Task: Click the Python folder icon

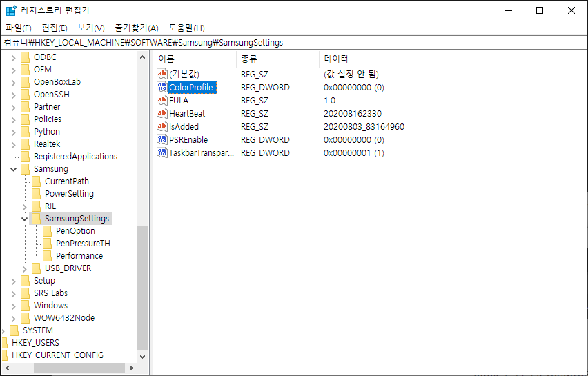Action: [x=25, y=131]
